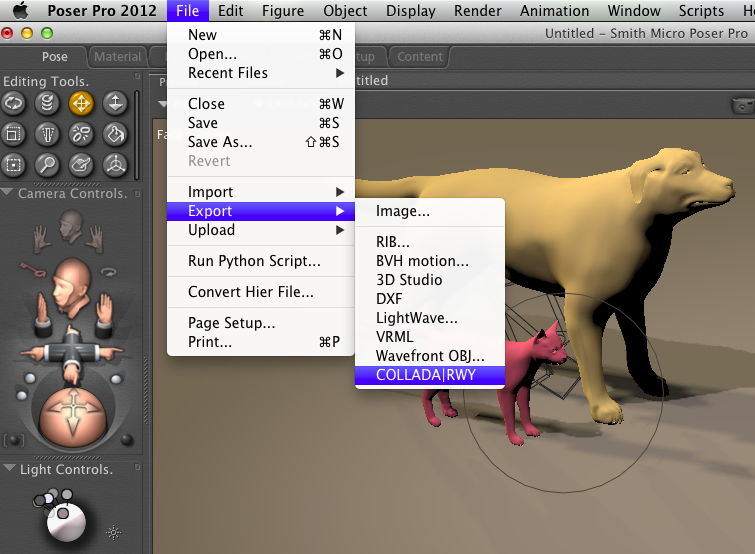The height and width of the screenshot is (554, 755).
Task: Select the Scale editing tool
Action: click(13, 134)
